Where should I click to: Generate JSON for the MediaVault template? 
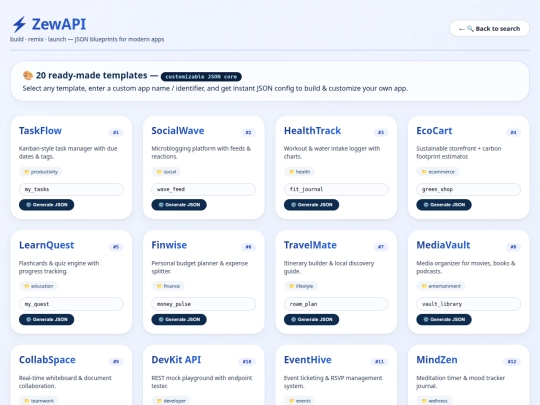(x=444, y=319)
